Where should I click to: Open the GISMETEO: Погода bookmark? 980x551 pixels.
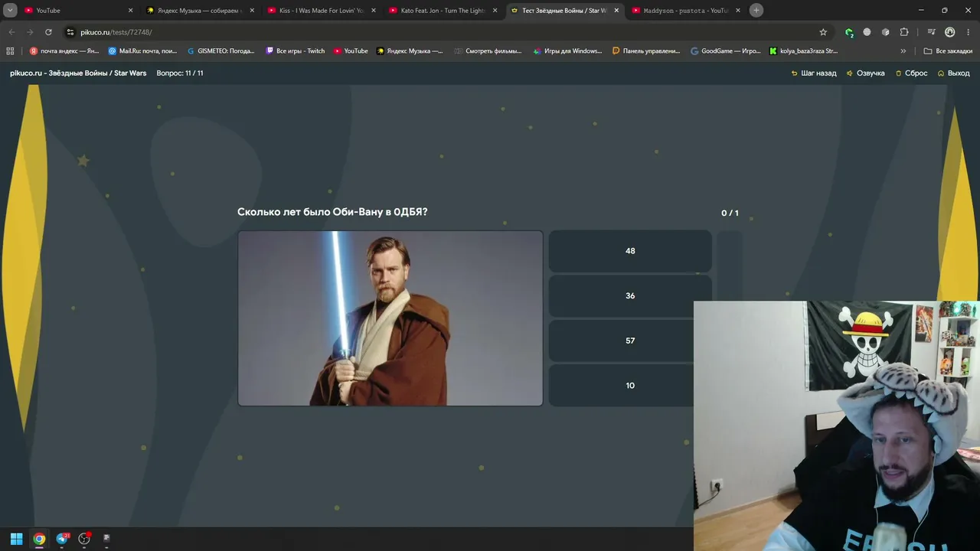[x=221, y=51]
